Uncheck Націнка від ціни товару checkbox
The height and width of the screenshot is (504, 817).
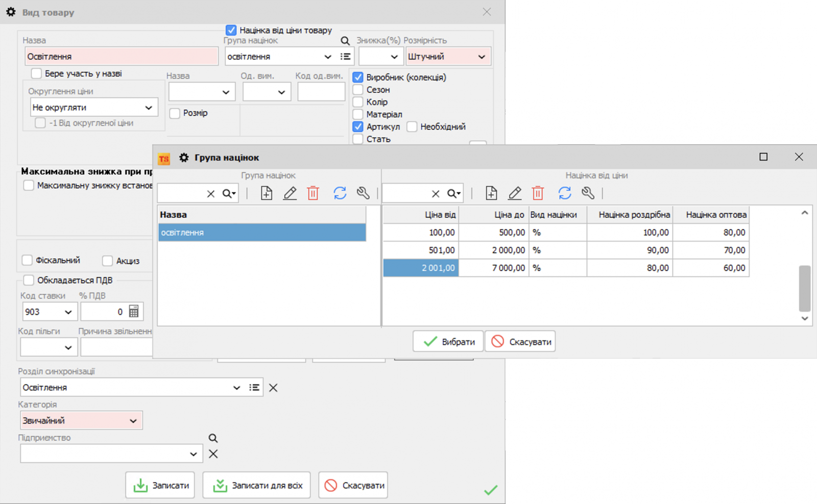(232, 30)
